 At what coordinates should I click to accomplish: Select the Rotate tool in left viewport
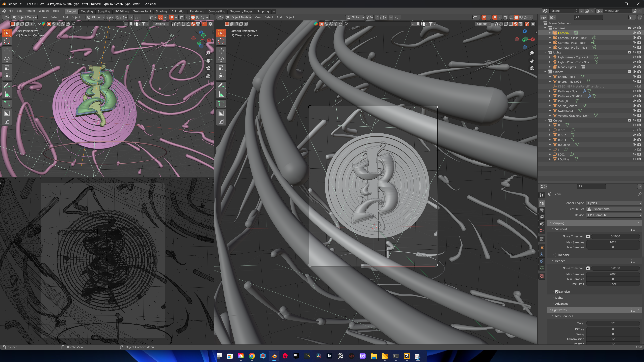(x=7, y=59)
